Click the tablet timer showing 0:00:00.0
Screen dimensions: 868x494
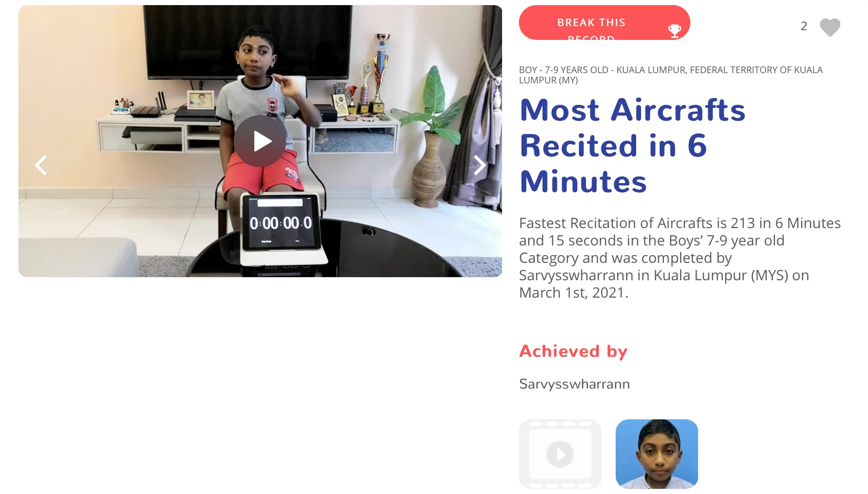tap(281, 223)
